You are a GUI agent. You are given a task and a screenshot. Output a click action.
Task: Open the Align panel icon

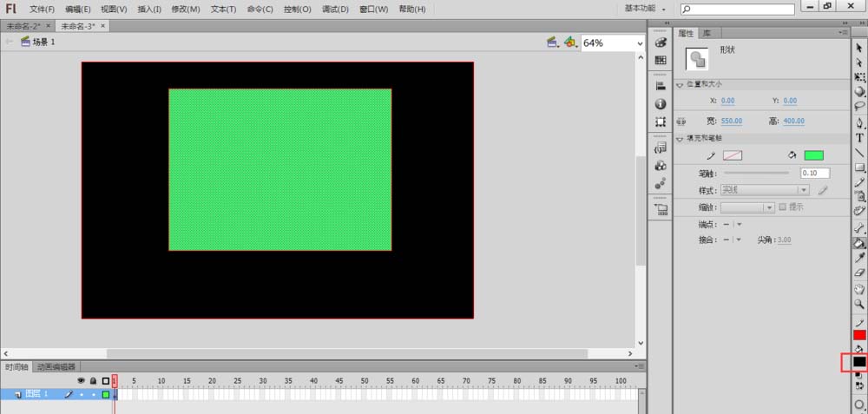(661, 86)
